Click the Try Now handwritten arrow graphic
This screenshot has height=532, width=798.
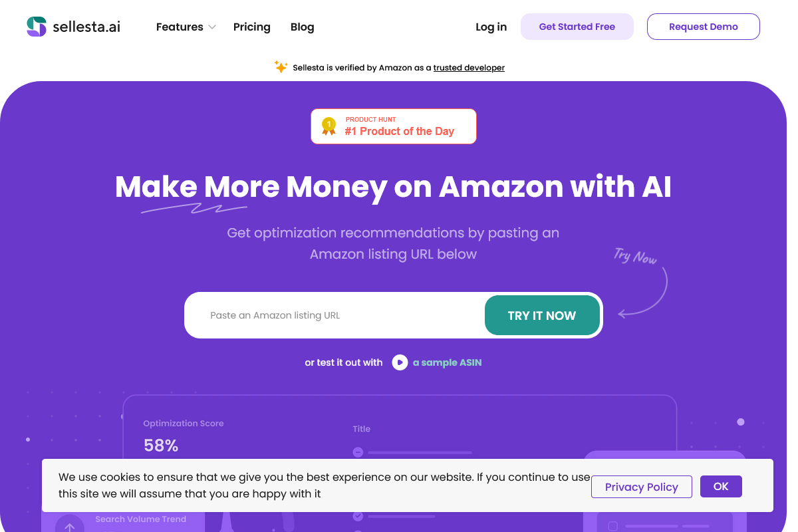(x=638, y=283)
